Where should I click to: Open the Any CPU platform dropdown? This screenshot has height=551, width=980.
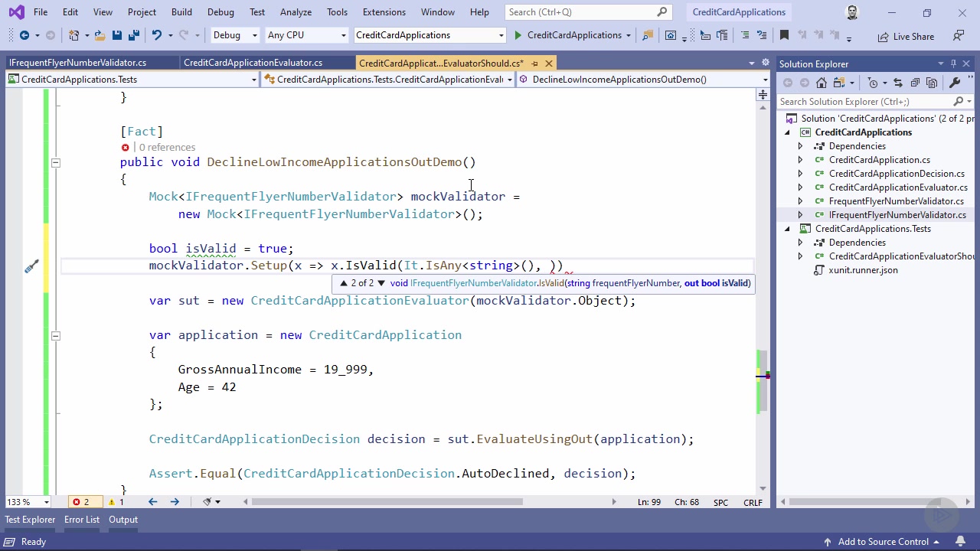point(306,35)
